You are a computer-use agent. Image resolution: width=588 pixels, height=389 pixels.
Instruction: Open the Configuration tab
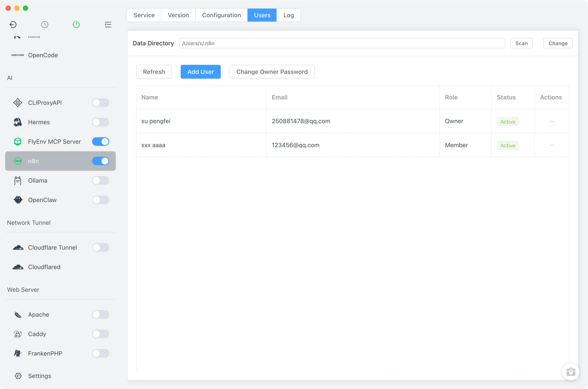pyautogui.click(x=221, y=15)
